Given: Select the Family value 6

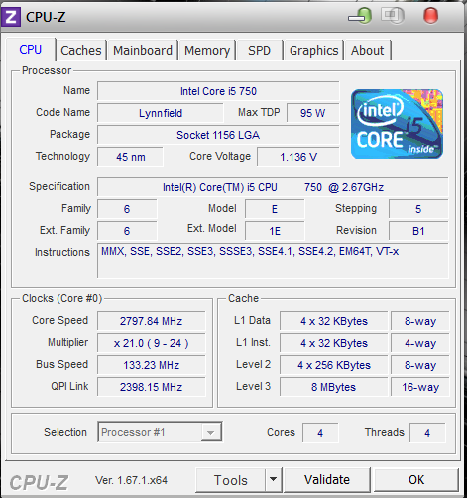Looking at the screenshot, I should click(127, 209).
